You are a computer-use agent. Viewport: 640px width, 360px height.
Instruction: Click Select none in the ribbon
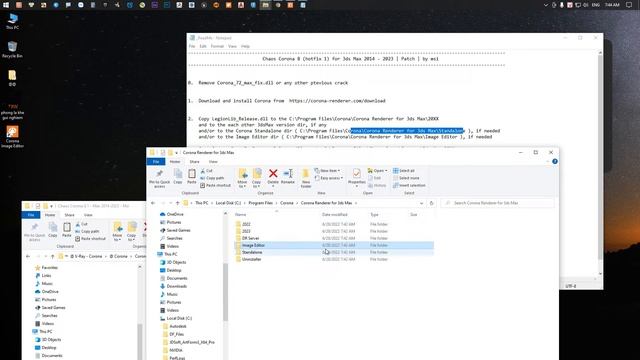(406, 178)
